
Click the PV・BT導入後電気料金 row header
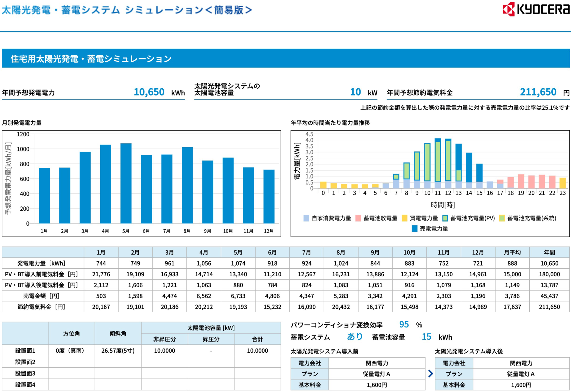click(43, 285)
